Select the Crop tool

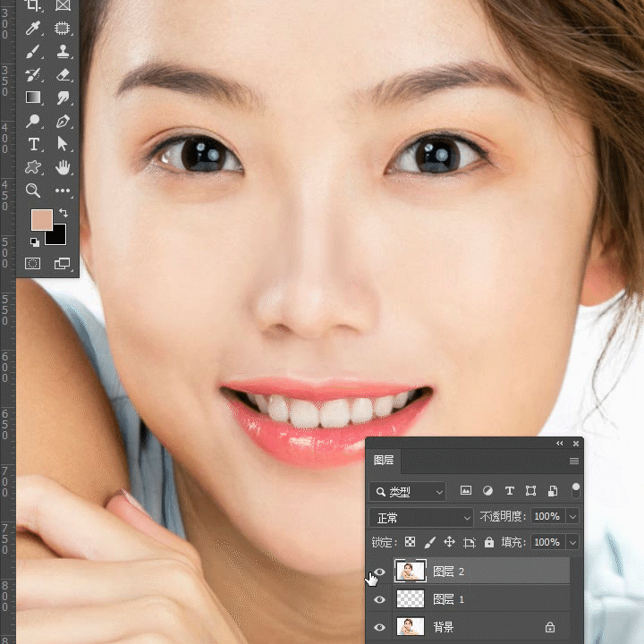tap(33, 5)
